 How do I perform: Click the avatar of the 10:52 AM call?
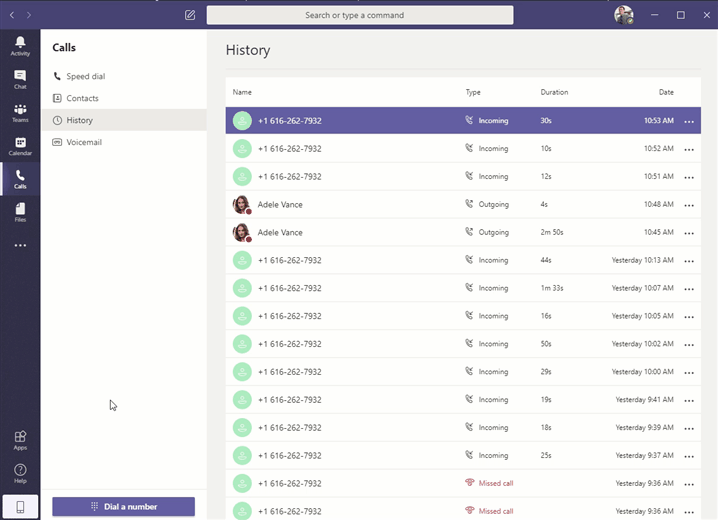point(242,149)
